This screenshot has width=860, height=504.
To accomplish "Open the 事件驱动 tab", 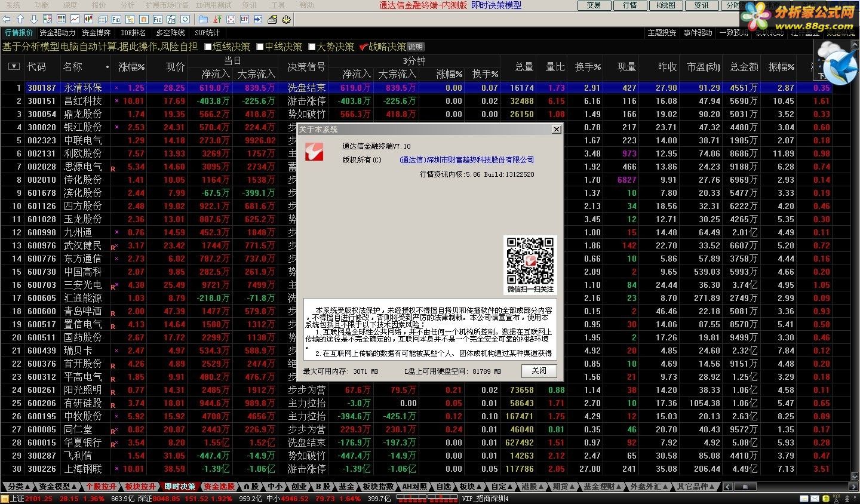I will click(x=698, y=33).
